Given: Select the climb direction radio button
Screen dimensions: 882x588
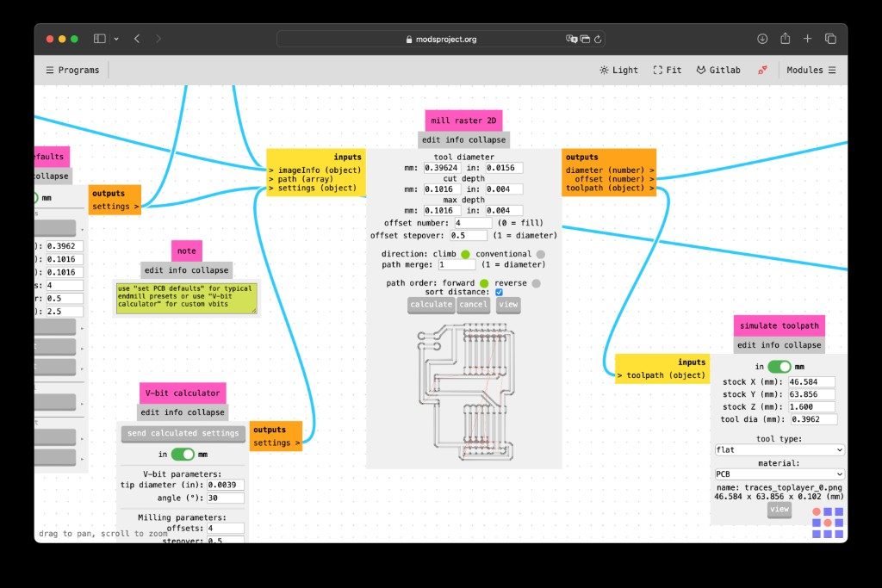Looking at the screenshot, I should pos(465,254).
